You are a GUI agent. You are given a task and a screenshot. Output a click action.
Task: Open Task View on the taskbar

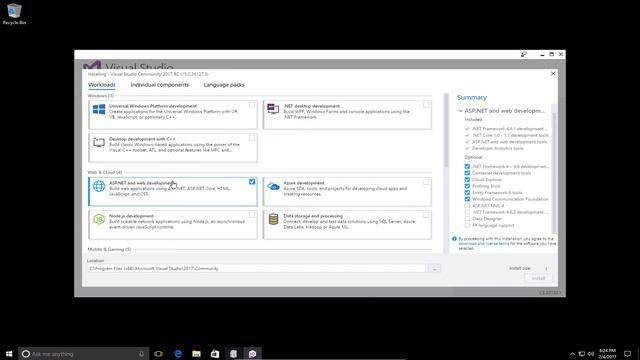tap(158, 353)
